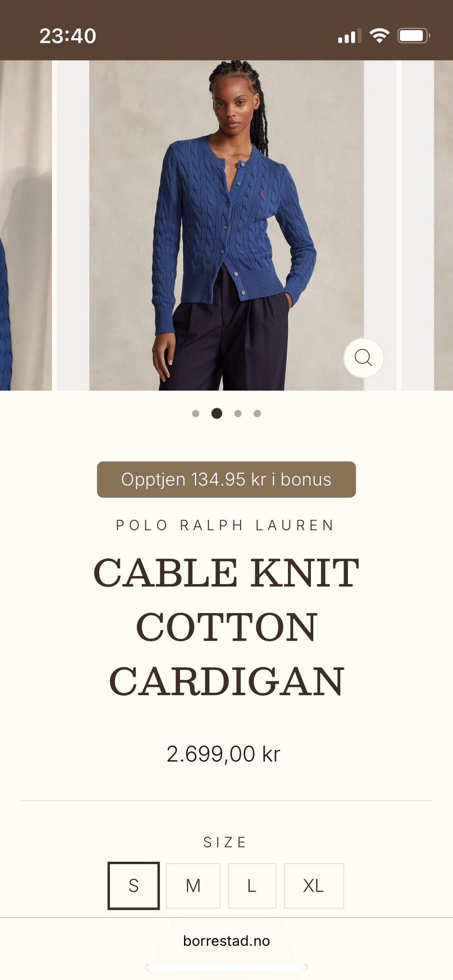Image resolution: width=453 pixels, height=980 pixels.
Task: Jump to the third carousel dot
Action: coord(238,413)
